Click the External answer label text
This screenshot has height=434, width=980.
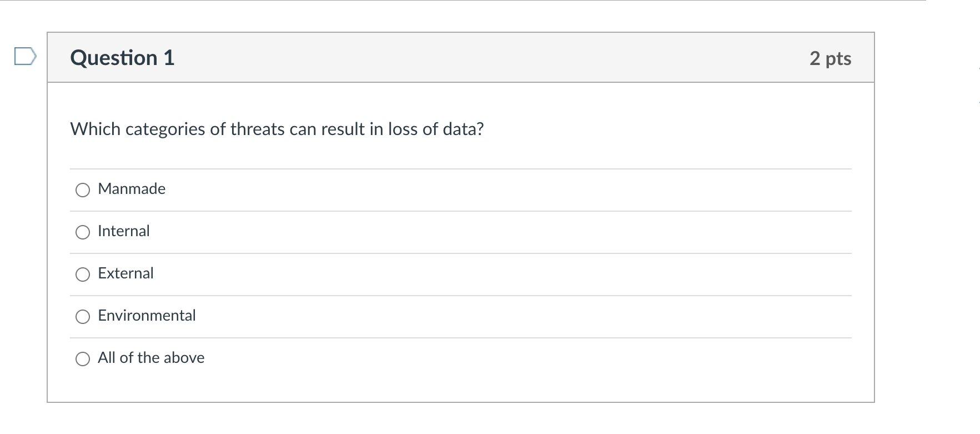(x=125, y=273)
